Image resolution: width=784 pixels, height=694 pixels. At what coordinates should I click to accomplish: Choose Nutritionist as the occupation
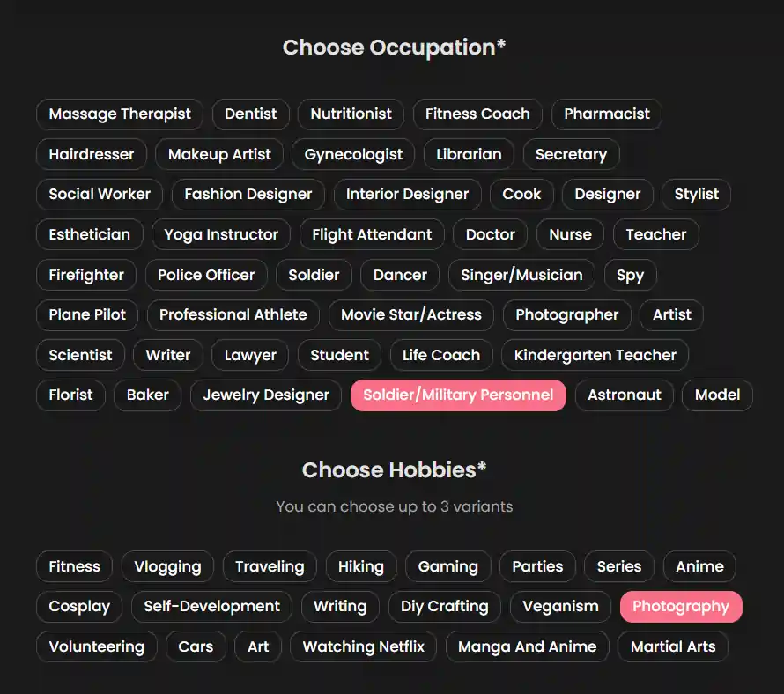351,114
